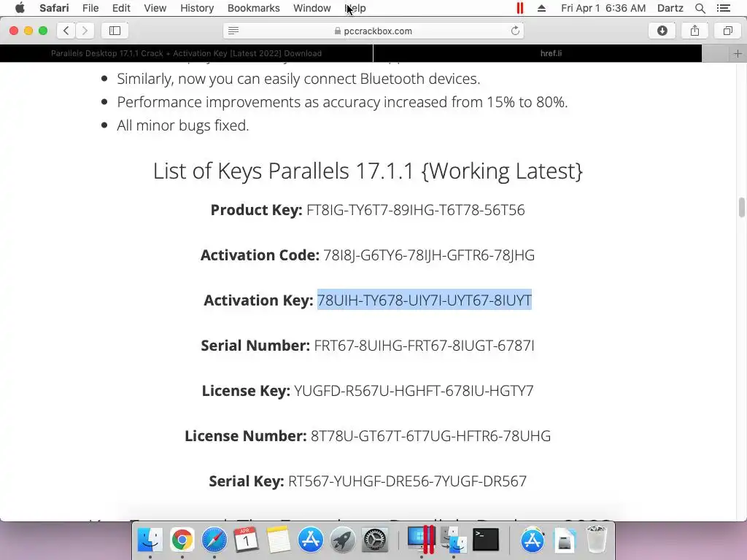Image resolution: width=747 pixels, height=560 pixels.
Task: Click Activation Code 78I8J-G6TY6-78IJH-GFTR6-78JHG
Action: [368, 255]
